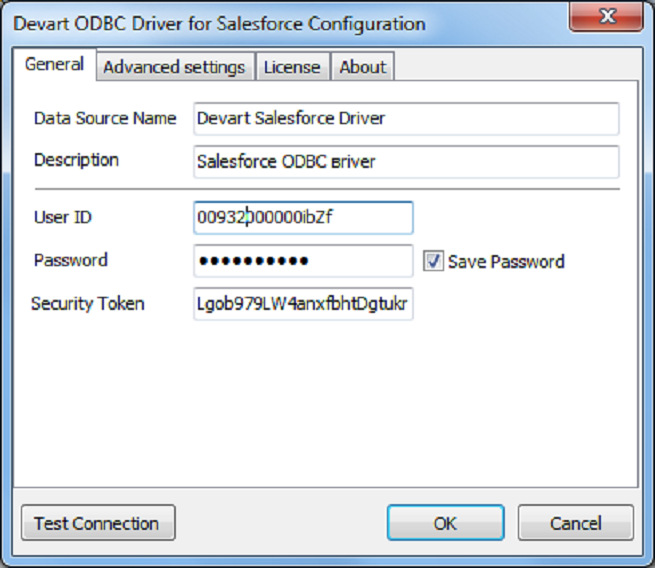This screenshot has width=655, height=568.
Task: Click the User ID label
Action: [x=63, y=217]
